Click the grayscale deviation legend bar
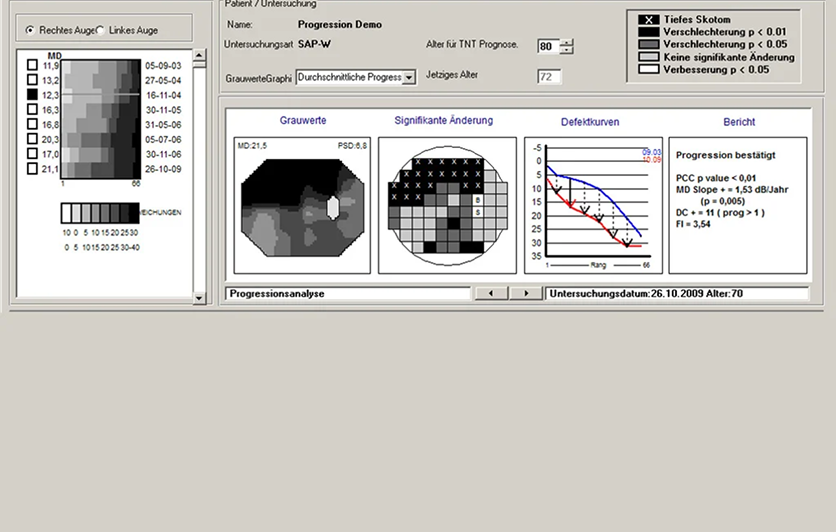 pyautogui.click(x=100, y=213)
